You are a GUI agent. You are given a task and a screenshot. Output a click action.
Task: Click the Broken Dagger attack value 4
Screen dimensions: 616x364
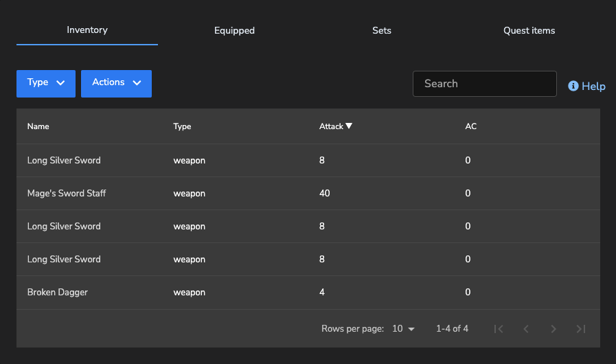[322, 292]
